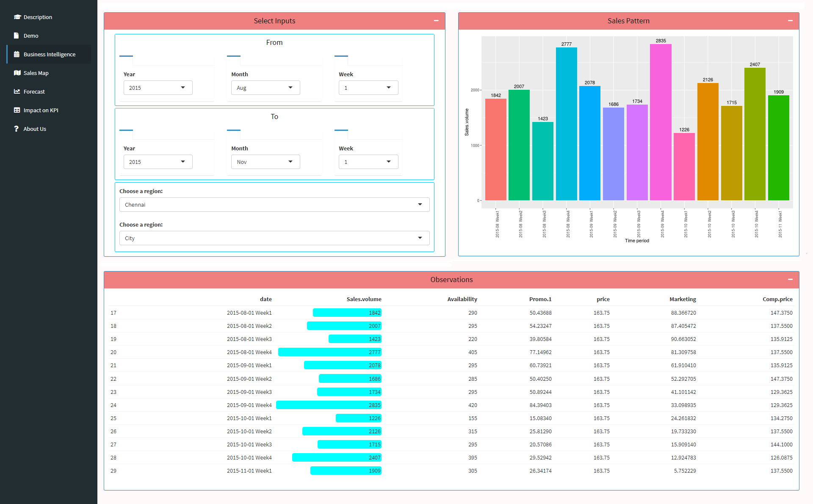Select the Comp.price value 144.1000
813x504 pixels.
(x=781, y=444)
